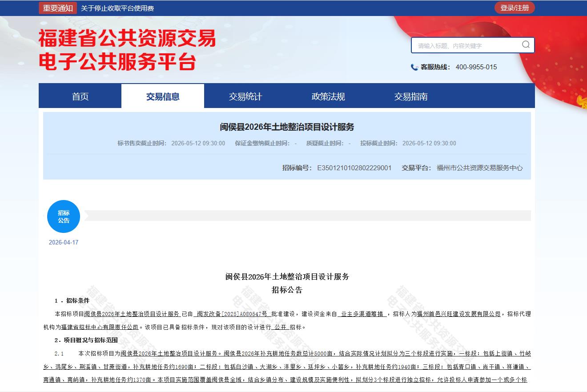587x392 pixels.
Task: Click the hotline number 400-9955-015
Action: click(476, 67)
